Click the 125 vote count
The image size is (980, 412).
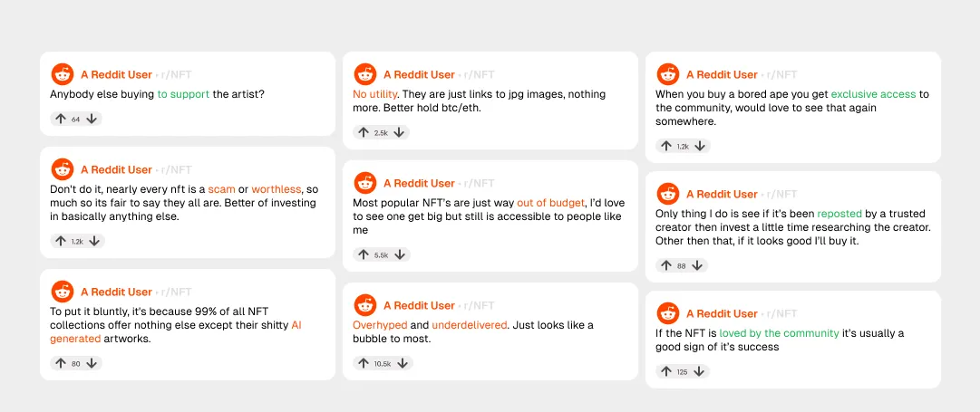click(682, 373)
